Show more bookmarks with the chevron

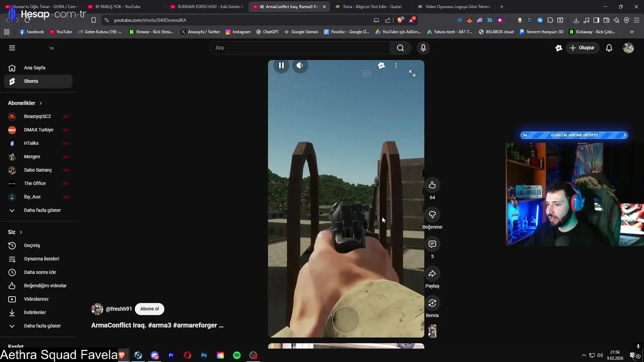tap(631, 32)
